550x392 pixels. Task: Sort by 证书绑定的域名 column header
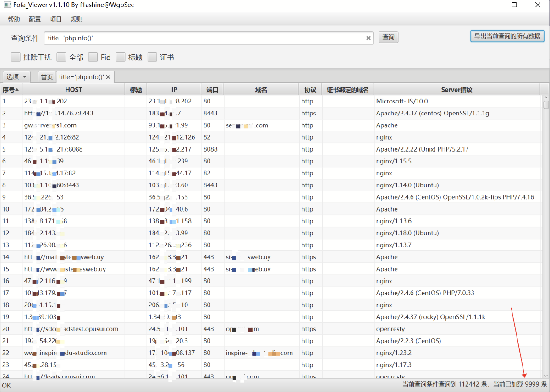348,90
